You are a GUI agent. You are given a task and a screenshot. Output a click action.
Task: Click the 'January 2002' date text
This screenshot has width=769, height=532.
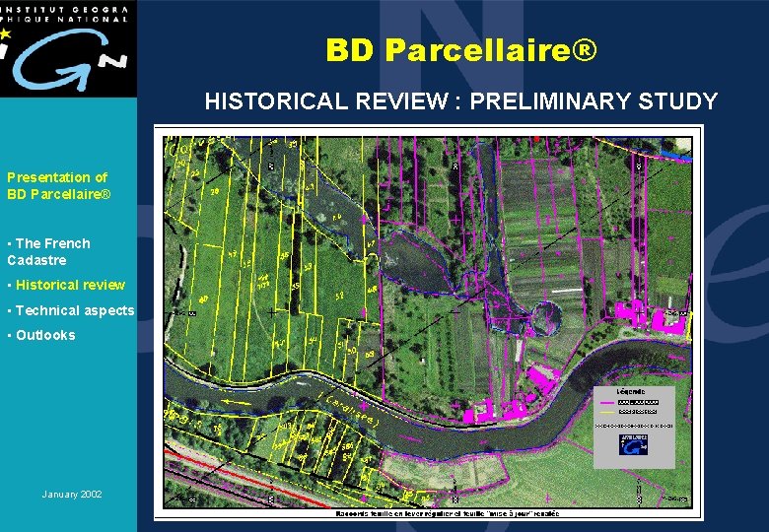[72, 494]
